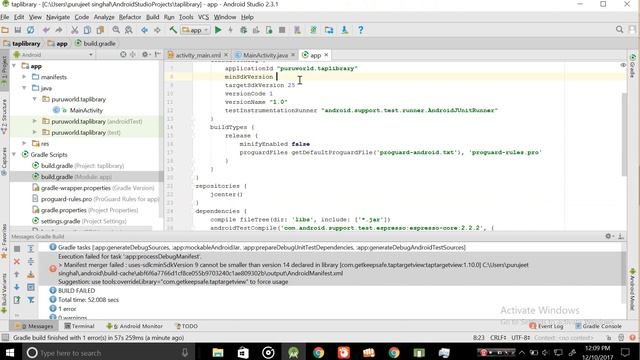Click the filter funnel icon in Messages
Image resolution: width=640 pixels, height=360 pixels.
point(31,300)
